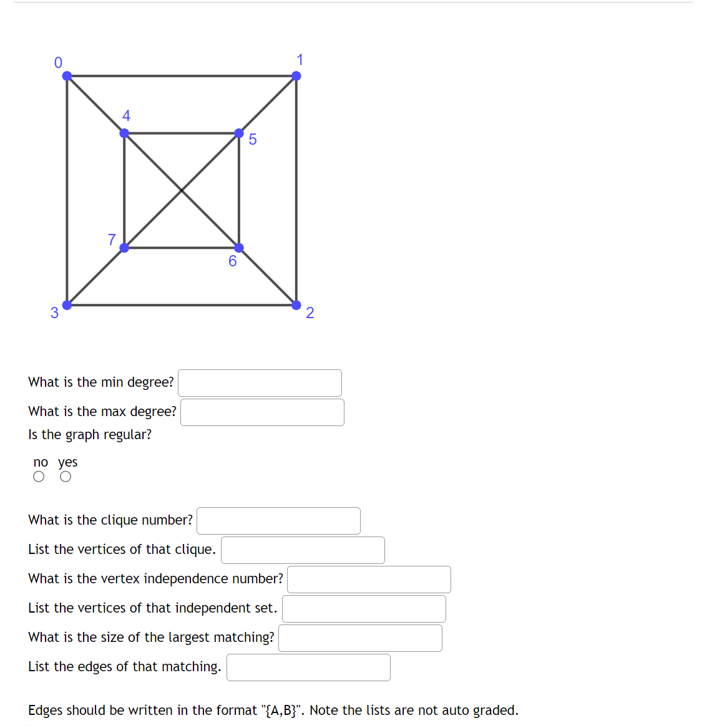Click vertex 1 in the graph
Screen dimensions: 727x728
pos(296,75)
